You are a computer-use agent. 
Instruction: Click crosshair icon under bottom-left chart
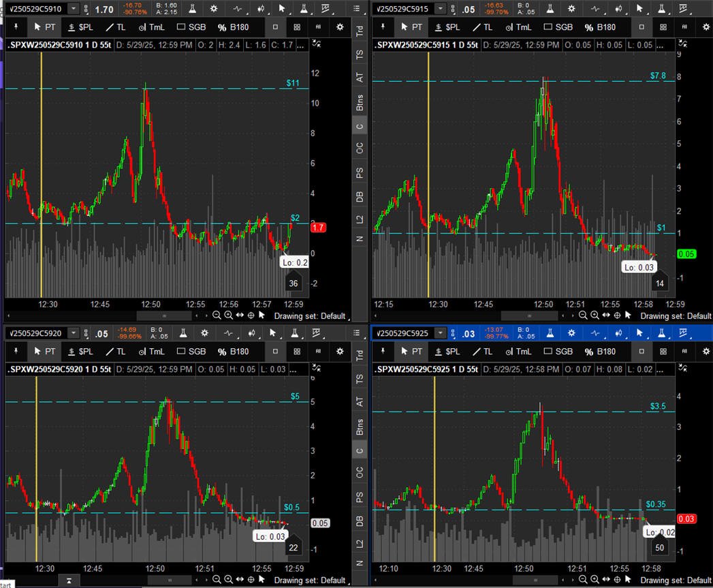251,579
